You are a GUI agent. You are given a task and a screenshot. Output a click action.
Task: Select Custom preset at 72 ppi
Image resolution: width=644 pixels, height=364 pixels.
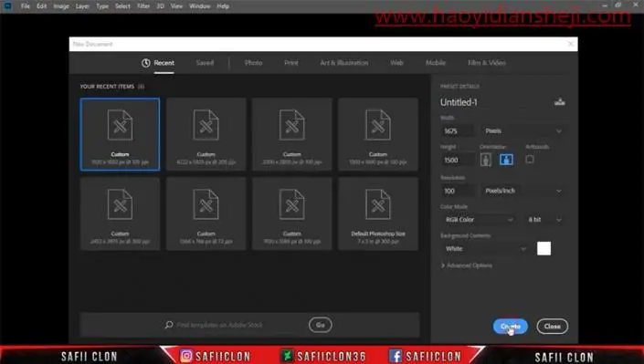206,213
